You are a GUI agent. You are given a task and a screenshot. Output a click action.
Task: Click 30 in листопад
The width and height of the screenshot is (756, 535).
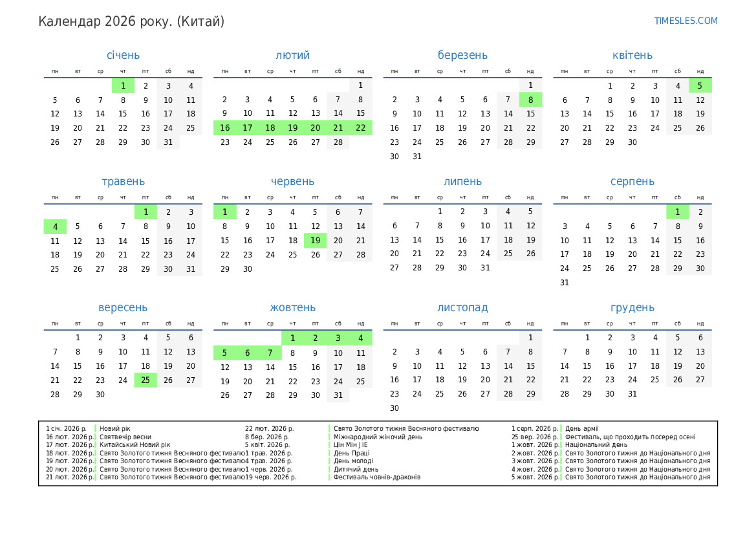(x=394, y=408)
